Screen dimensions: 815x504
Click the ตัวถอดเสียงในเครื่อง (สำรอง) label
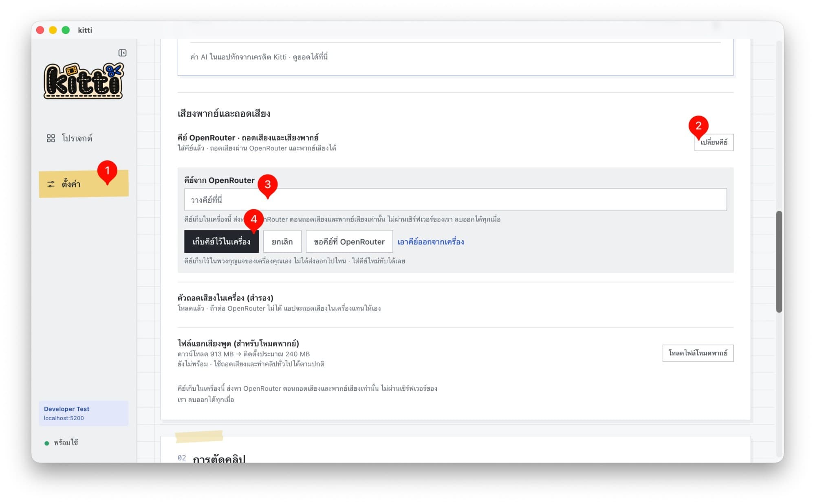point(225,298)
